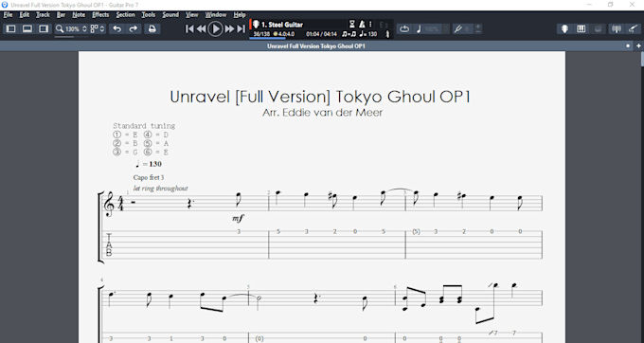This screenshot has height=343, width=644.
Task: Open the Bar menu
Action: 61,15
